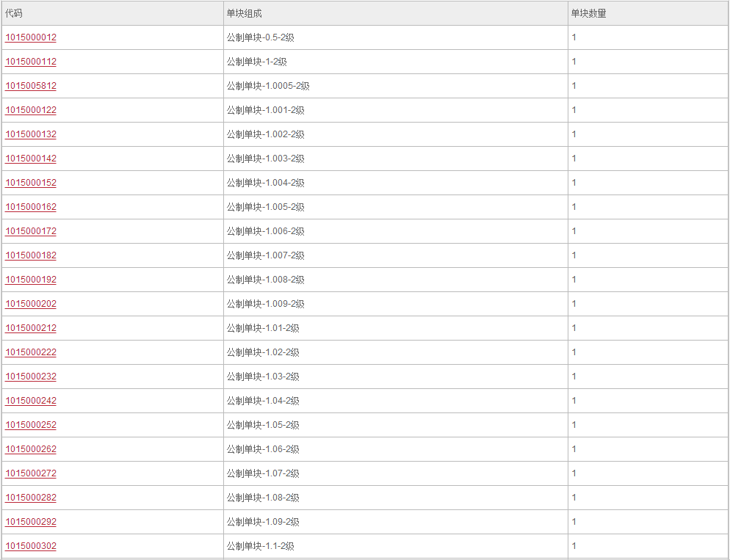Select the cell 公制单块-1.003-2级
Screen dimensions: 730x560
coord(396,158)
